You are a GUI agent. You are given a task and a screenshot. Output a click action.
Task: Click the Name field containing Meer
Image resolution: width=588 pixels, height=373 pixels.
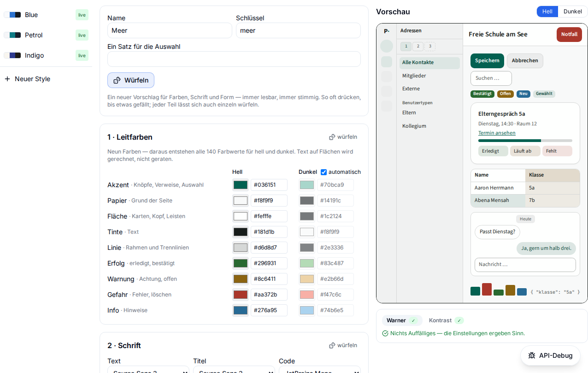(170, 30)
